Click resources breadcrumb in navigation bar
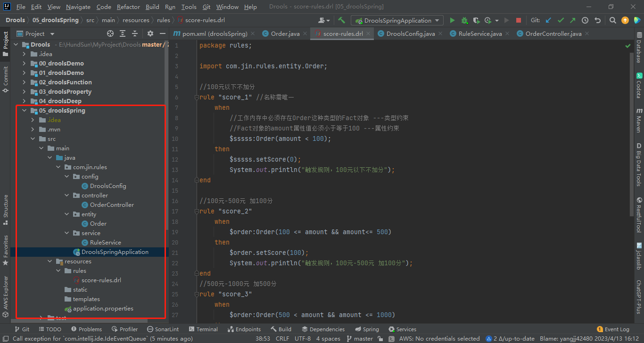 click(136, 20)
